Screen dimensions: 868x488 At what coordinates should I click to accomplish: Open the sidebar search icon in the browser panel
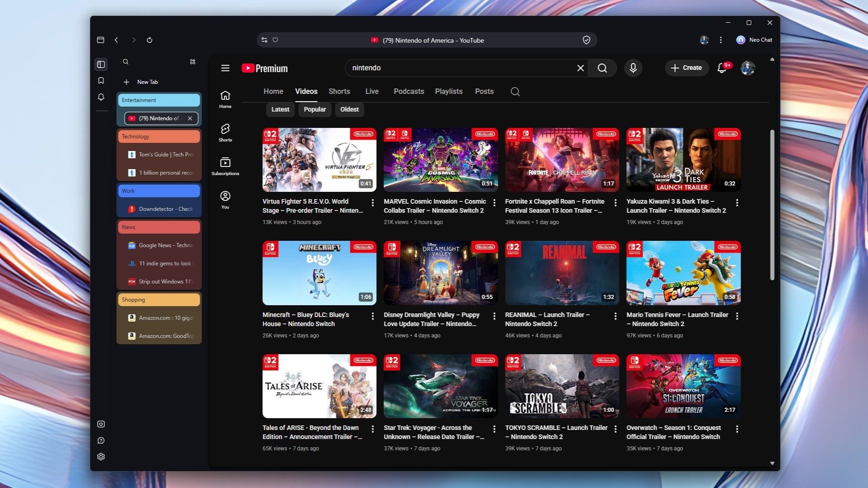pyautogui.click(x=126, y=62)
